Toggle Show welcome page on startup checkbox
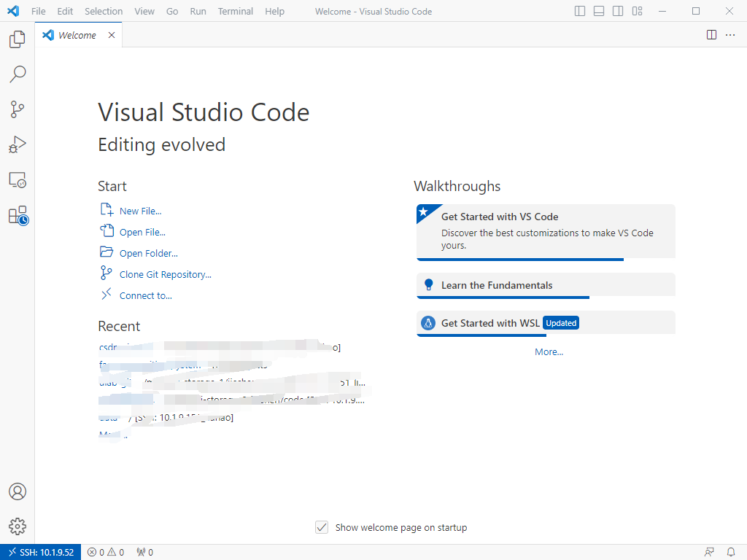 click(322, 527)
